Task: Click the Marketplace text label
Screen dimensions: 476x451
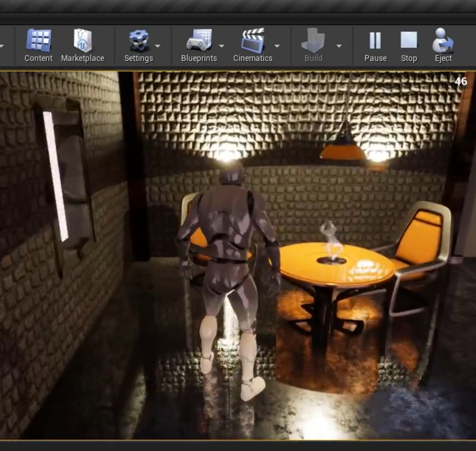Action: [83, 58]
